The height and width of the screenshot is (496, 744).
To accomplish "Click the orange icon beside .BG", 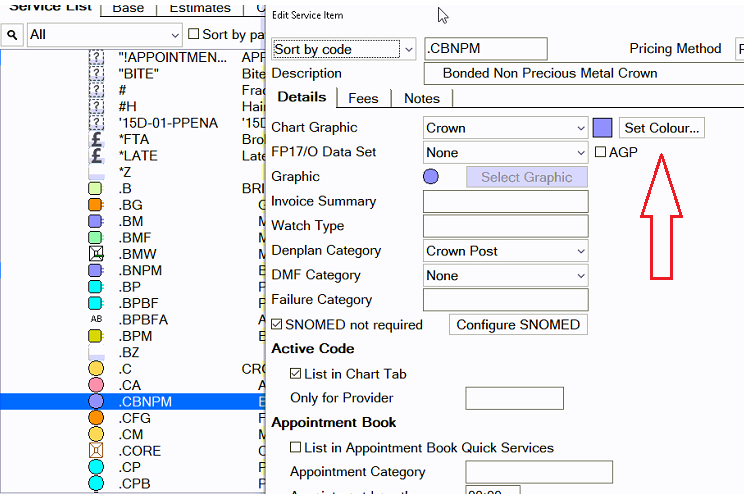I will 95,205.
